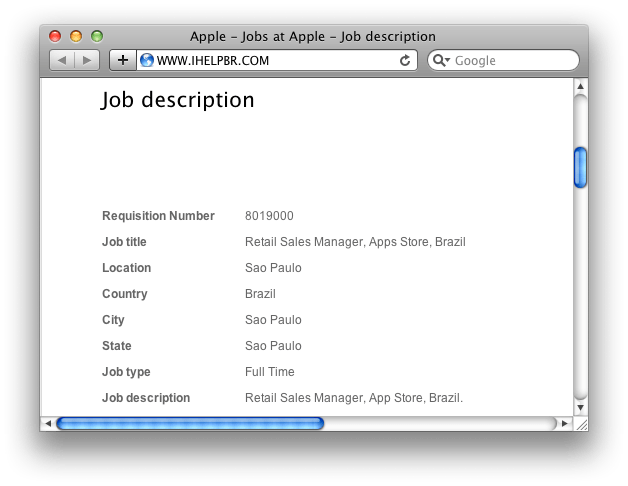
Task: Go forward with the right arrow button
Action: tap(87, 60)
